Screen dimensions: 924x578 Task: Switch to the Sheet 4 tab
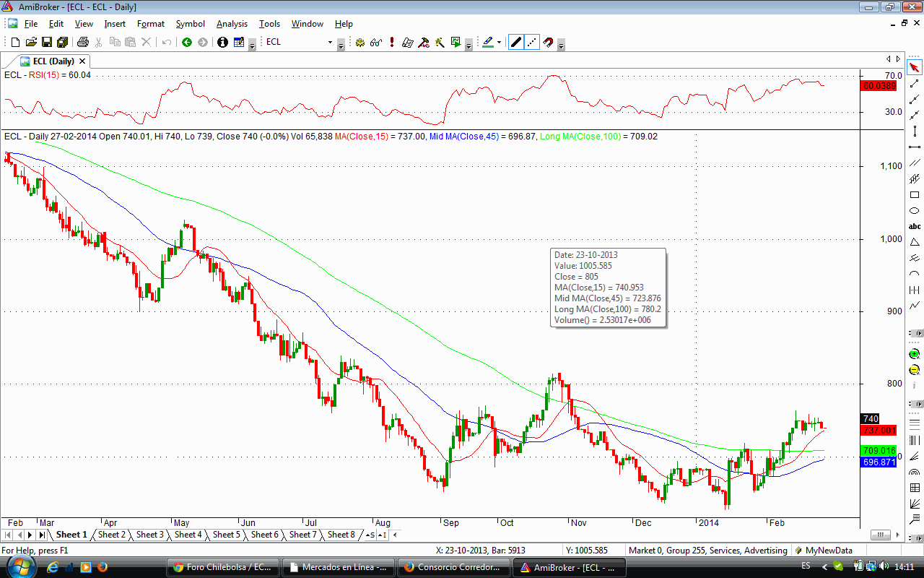188,535
